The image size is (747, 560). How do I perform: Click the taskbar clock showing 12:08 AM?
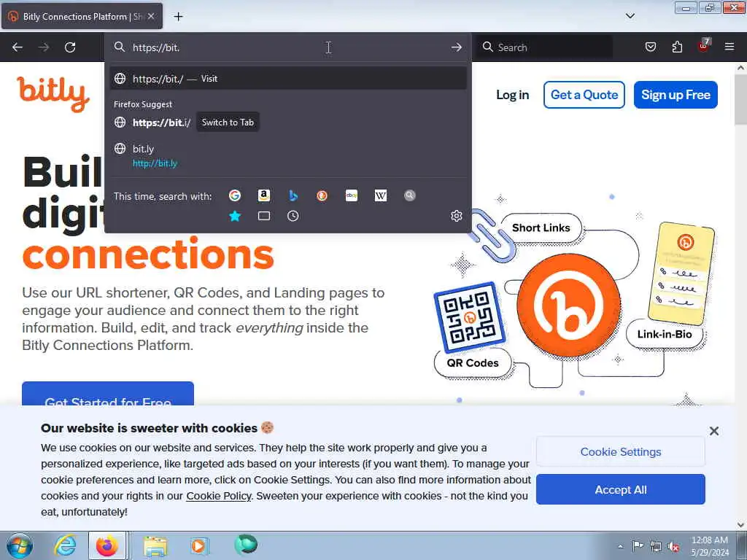[709, 546]
